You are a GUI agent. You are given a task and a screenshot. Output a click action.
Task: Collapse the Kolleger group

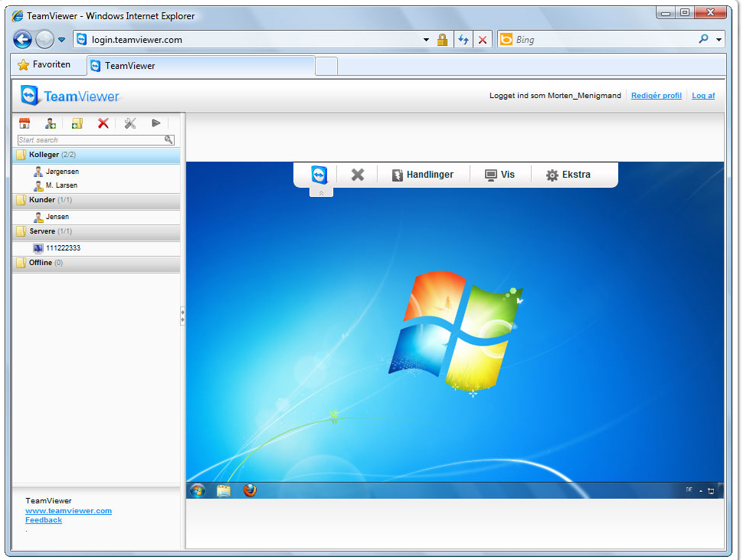(x=44, y=155)
